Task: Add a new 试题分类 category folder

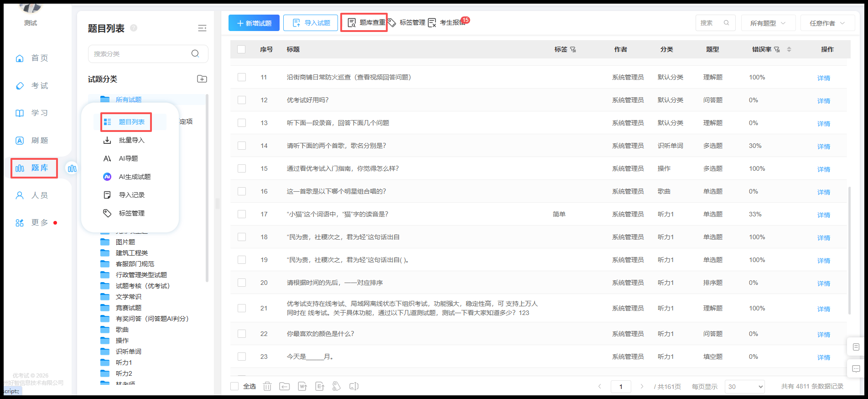Action: click(202, 79)
